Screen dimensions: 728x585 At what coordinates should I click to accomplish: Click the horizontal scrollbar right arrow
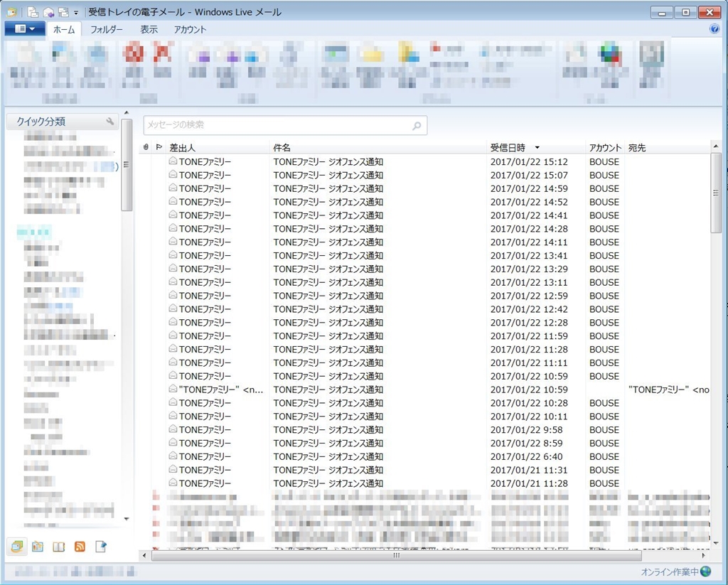point(703,555)
